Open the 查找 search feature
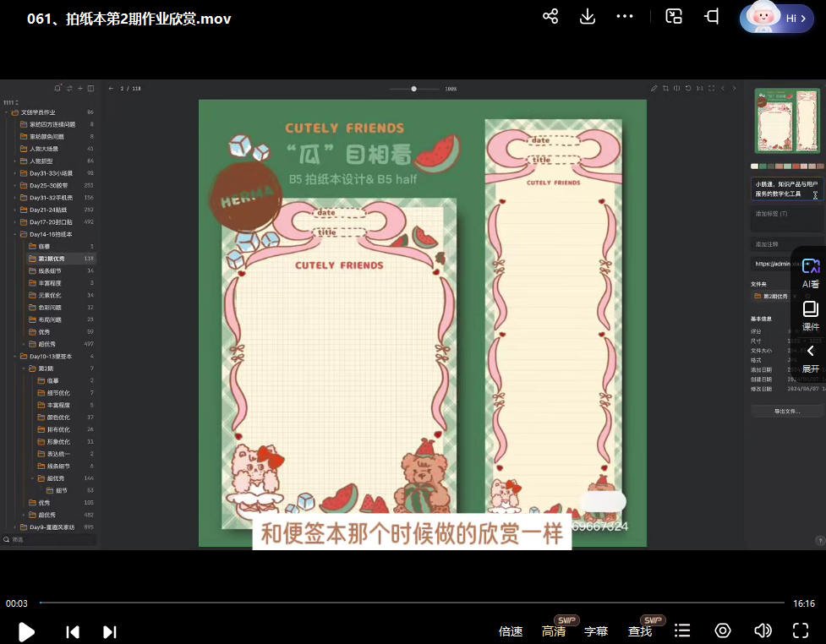 [x=640, y=631]
